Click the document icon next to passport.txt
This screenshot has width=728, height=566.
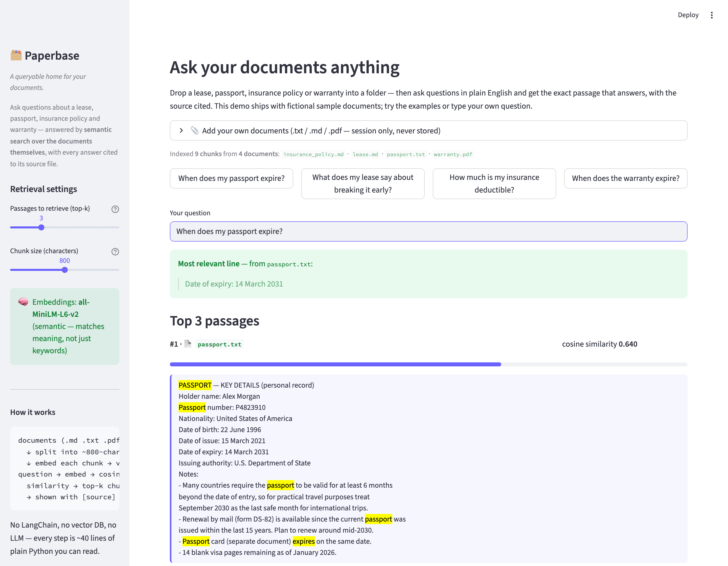point(188,344)
